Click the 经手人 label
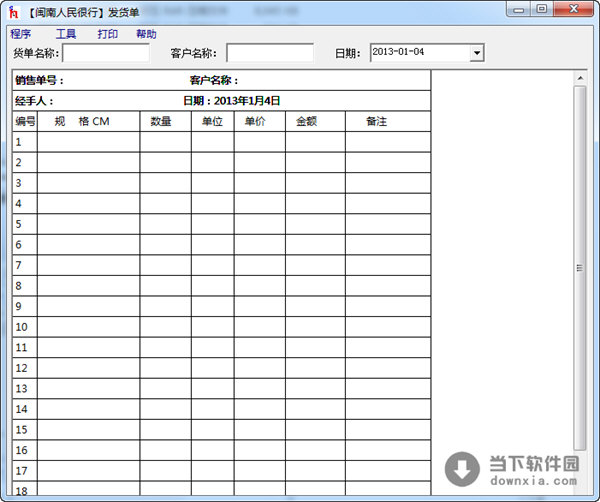Image resolution: width=600 pixels, height=502 pixels. (34, 101)
